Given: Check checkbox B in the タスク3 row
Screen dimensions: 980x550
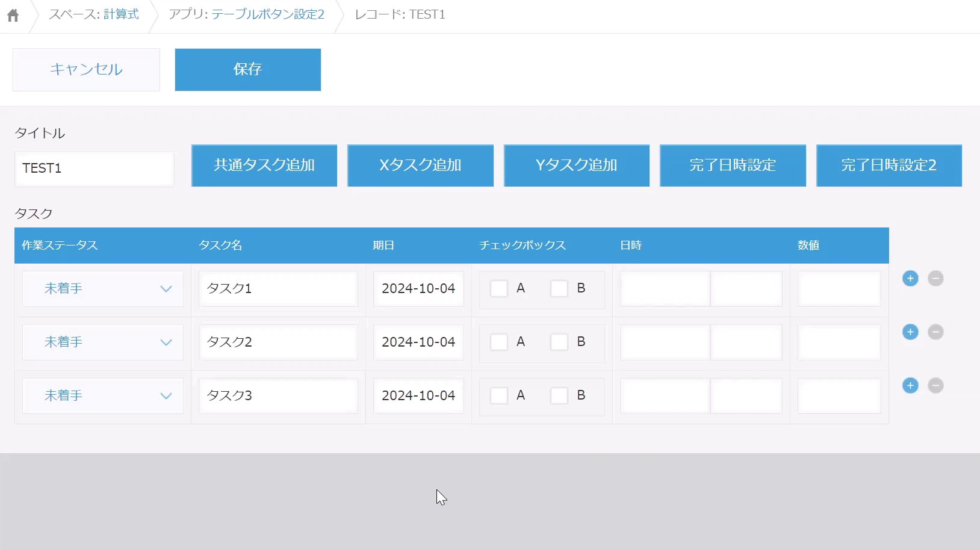Looking at the screenshot, I should [559, 395].
